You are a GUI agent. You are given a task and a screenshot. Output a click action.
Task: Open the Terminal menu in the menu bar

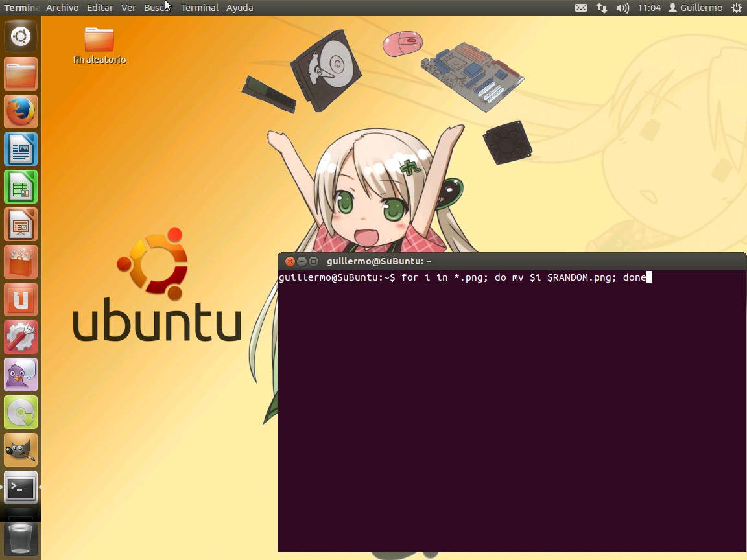[x=200, y=8]
